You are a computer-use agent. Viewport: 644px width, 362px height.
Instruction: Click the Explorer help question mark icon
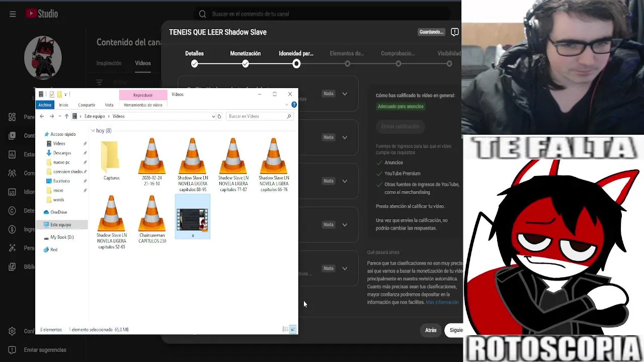point(294,105)
